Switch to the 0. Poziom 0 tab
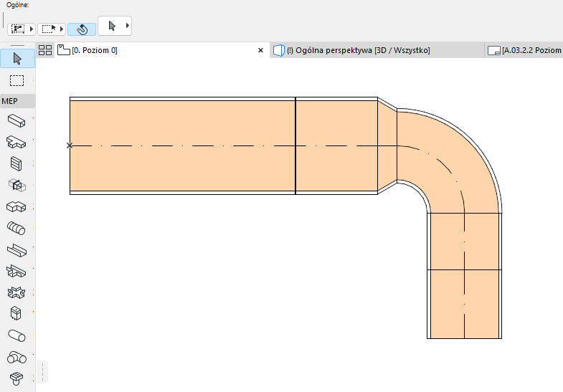The image size is (563, 392). (x=93, y=51)
